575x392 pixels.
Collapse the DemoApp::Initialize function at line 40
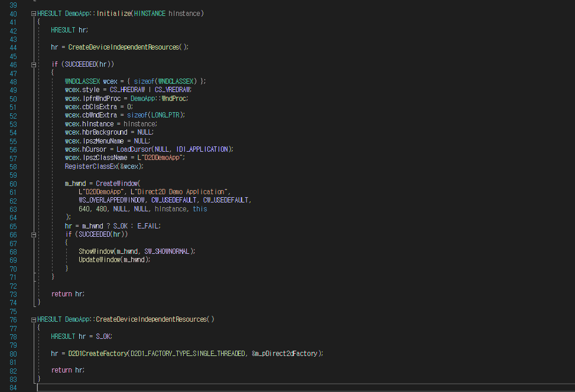(x=34, y=14)
